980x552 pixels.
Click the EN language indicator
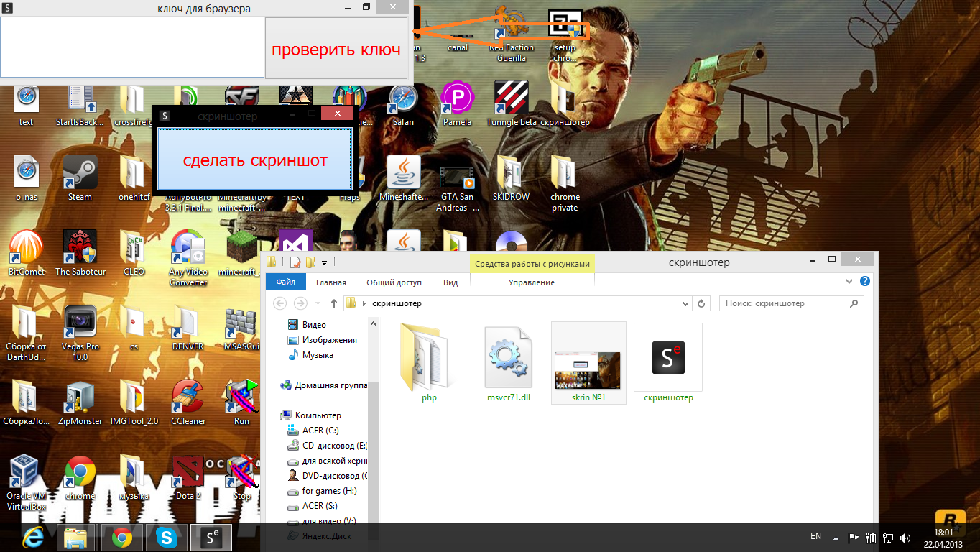tap(815, 536)
